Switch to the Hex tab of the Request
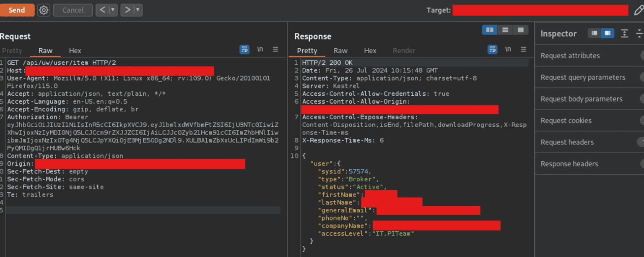The height and width of the screenshot is (257, 644). (x=75, y=50)
